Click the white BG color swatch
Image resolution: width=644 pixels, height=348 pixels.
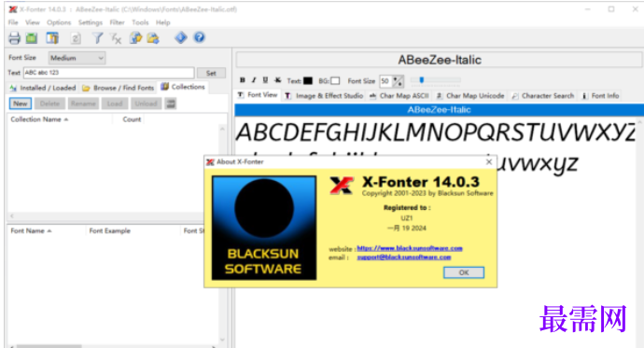coord(335,81)
